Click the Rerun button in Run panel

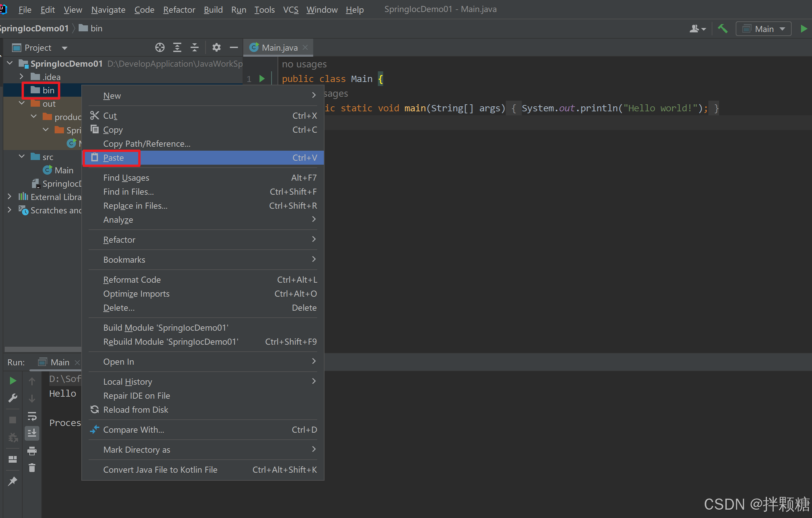coord(12,381)
